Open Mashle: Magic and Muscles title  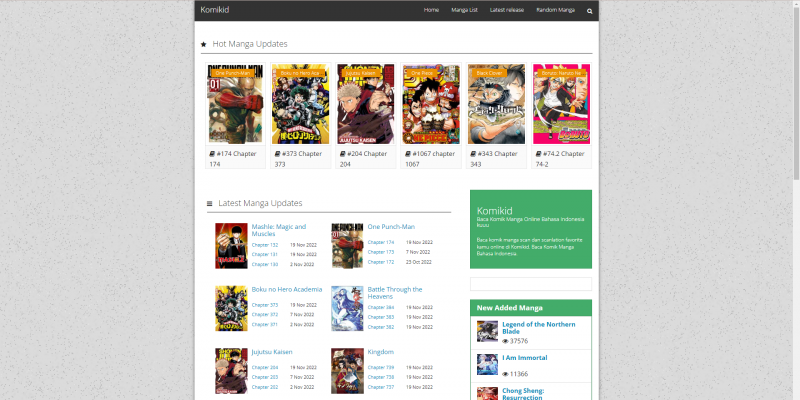click(x=279, y=230)
